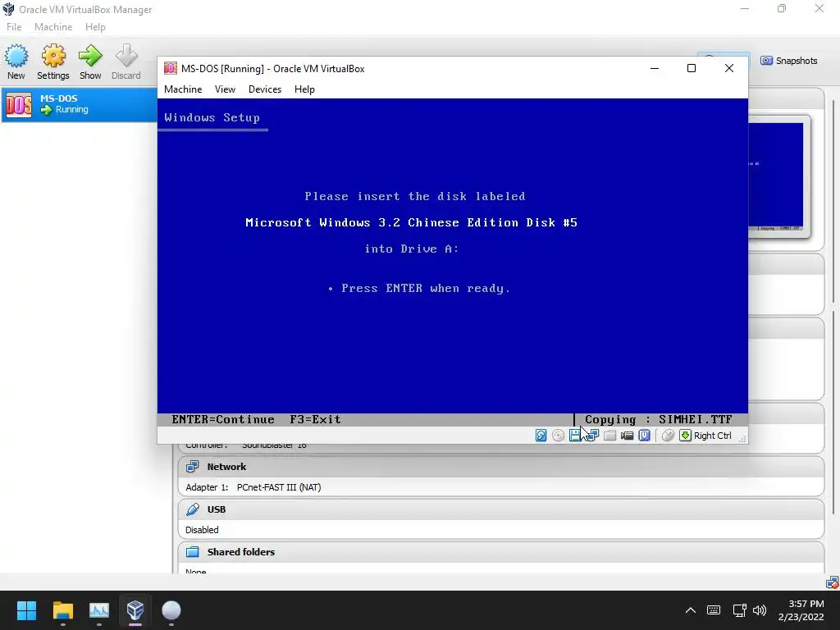Screen dimensions: 840x630
Task: Open the Windows Start menu
Action: 26,610
